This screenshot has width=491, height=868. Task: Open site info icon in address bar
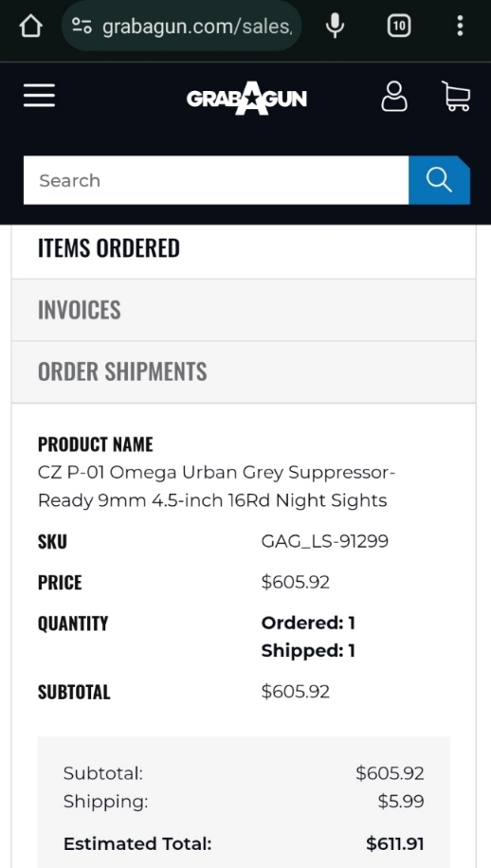[x=82, y=26]
